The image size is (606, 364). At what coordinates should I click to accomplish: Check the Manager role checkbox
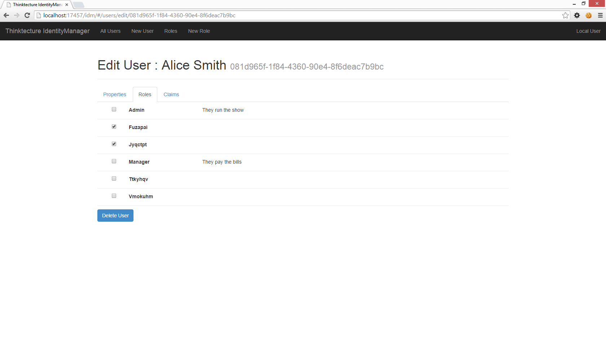coord(114,161)
